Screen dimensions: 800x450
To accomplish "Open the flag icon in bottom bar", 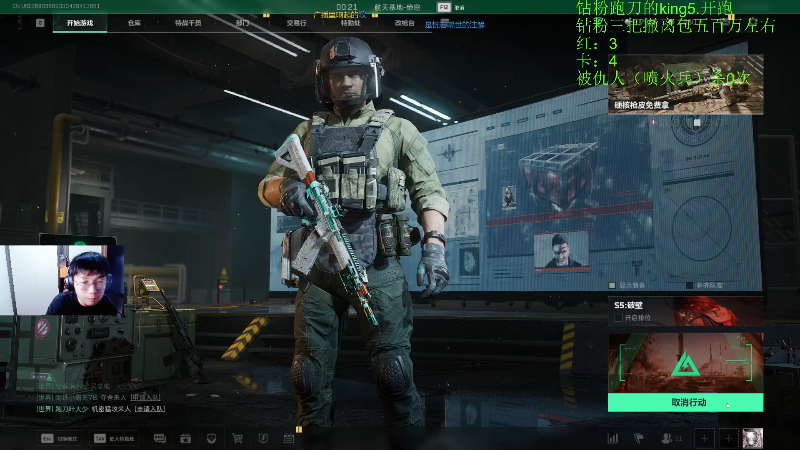I will 638,438.
